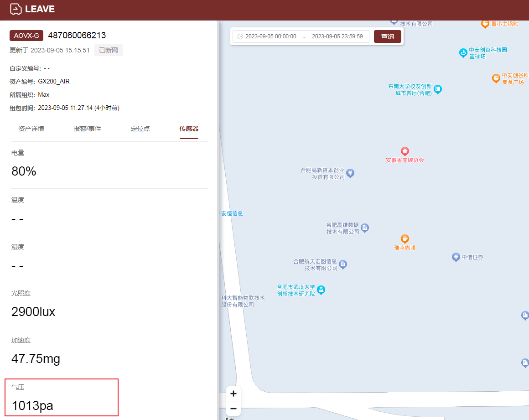Click the 东南大学校友创新城市客厅 marker icon
The image size is (529, 420).
(438, 89)
